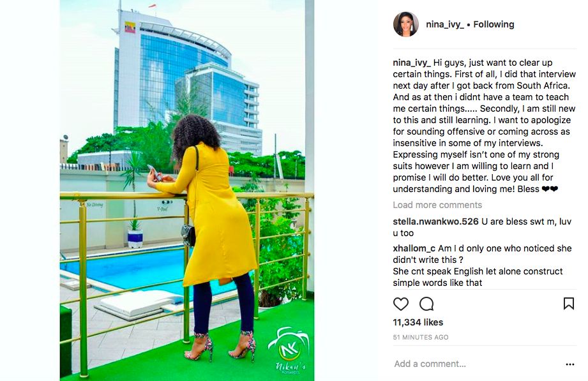Open the 51 minutes ago timestamp
Image resolution: width=588 pixels, height=381 pixels.
[x=420, y=337]
